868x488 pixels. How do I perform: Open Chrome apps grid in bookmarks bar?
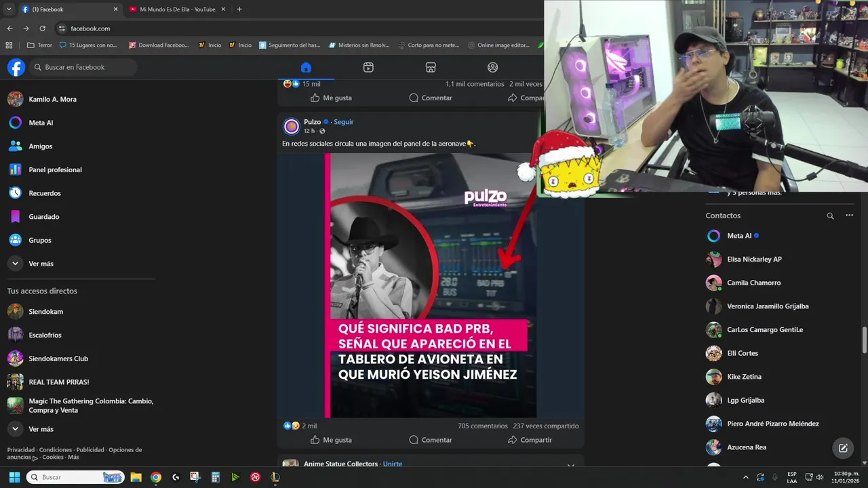pyautogui.click(x=9, y=45)
